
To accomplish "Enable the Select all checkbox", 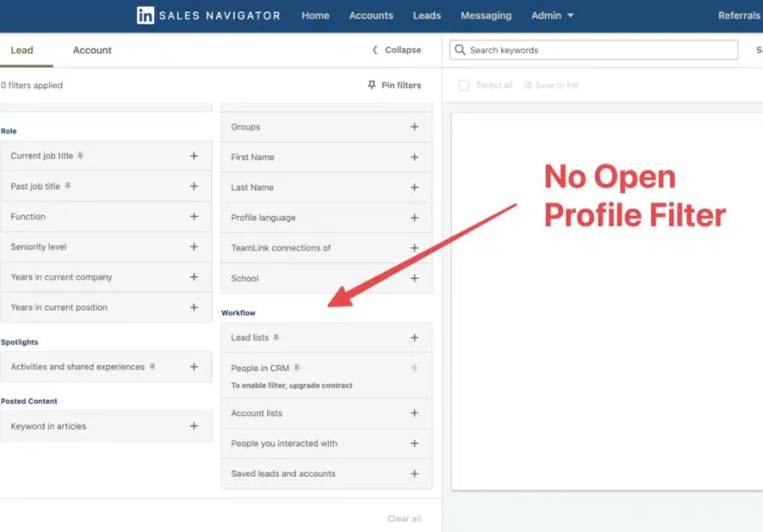I will [464, 85].
